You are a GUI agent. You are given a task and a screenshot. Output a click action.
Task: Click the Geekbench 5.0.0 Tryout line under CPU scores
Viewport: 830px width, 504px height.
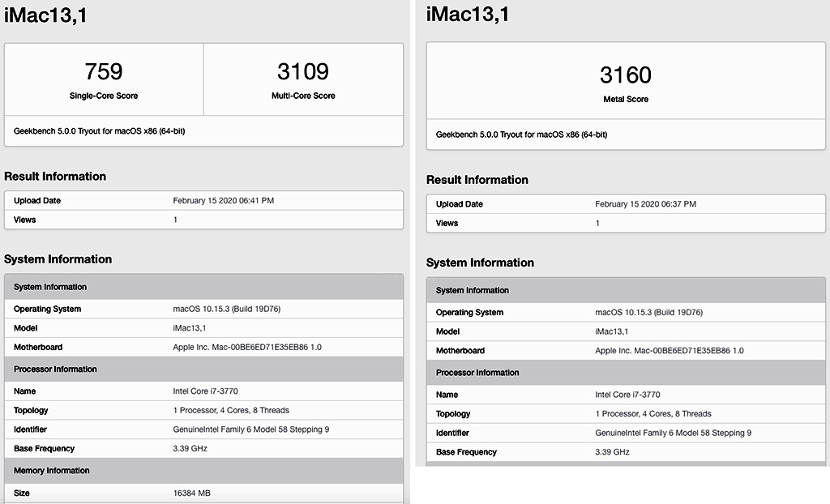(100, 131)
